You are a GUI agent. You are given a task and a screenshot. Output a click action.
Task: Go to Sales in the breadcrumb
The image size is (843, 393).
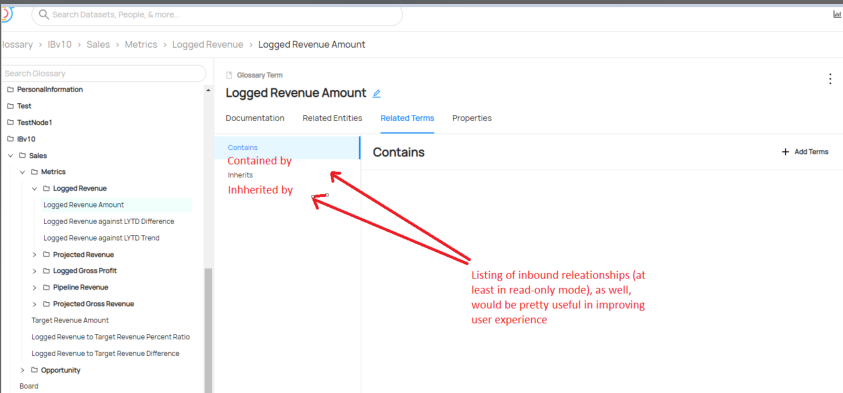98,45
